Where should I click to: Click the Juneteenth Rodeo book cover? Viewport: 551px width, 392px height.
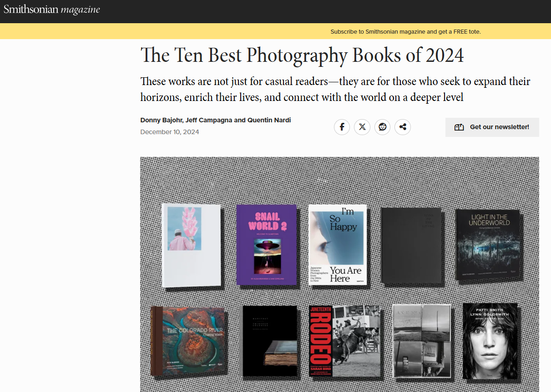click(344, 341)
